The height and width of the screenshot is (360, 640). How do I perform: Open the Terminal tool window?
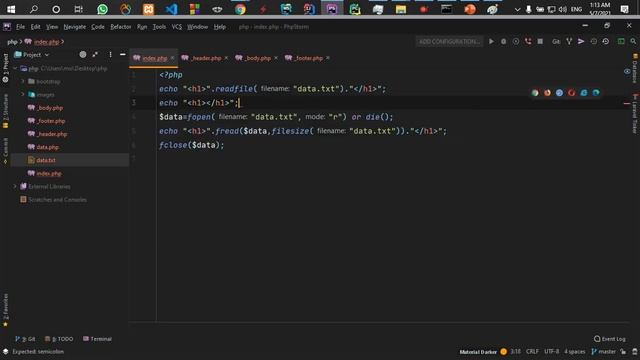tap(97, 339)
